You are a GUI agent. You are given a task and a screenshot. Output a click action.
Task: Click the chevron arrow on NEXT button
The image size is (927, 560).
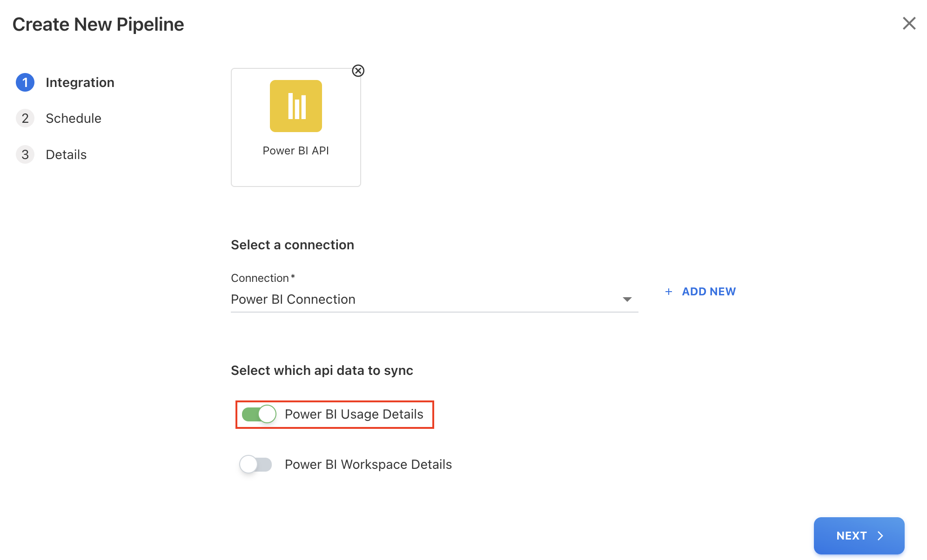coord(880,536)
